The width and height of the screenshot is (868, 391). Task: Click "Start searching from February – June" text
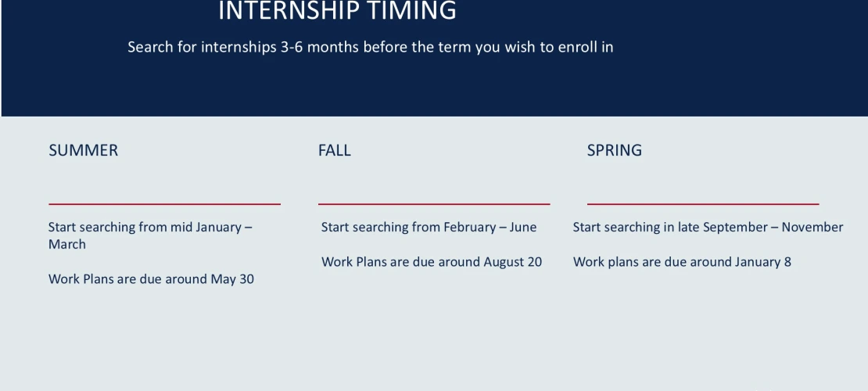(429, 228)
